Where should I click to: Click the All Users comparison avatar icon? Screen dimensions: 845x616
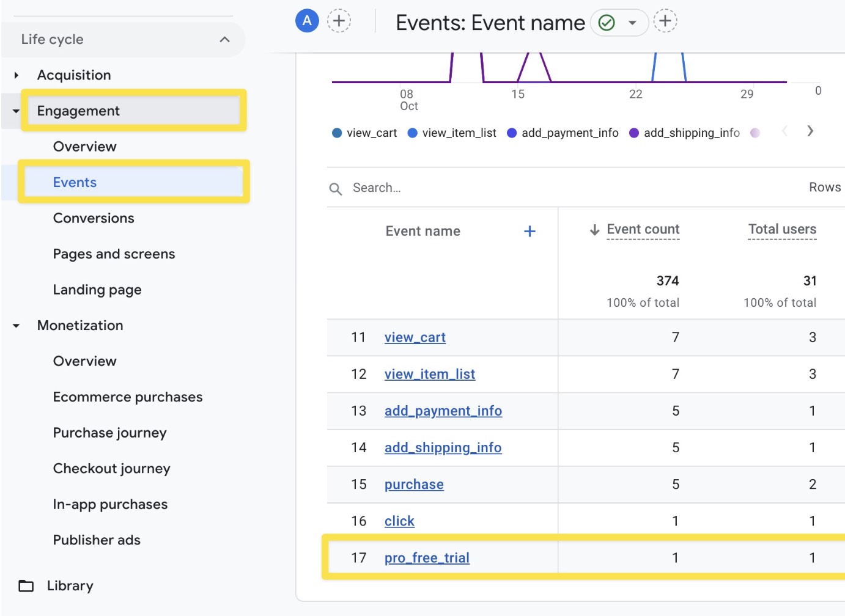tap(307, 20)
